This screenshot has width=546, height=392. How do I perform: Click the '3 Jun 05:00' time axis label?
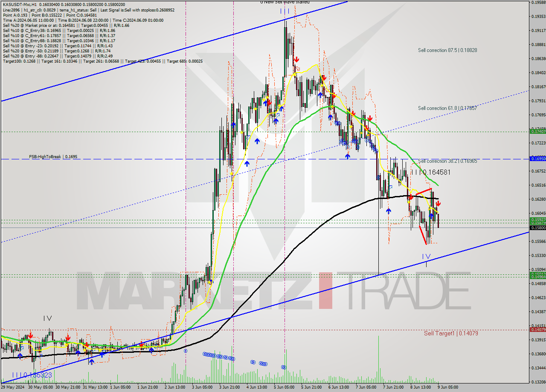click(x=202, y=387)
